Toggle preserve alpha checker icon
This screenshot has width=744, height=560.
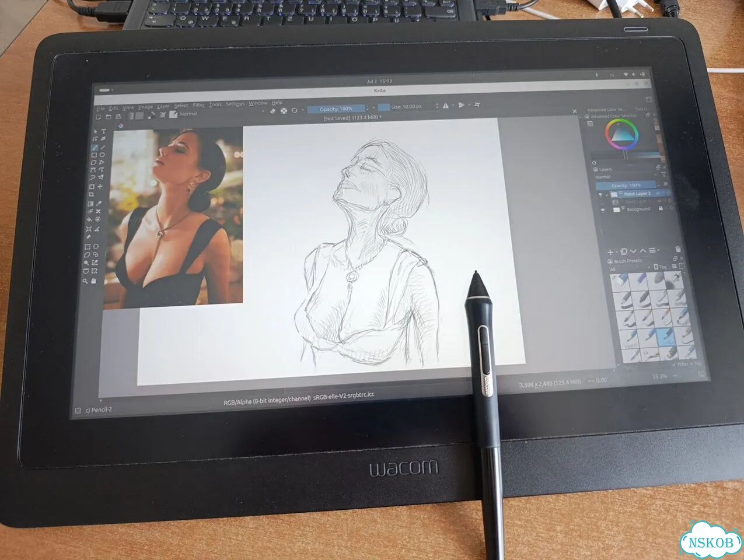tap(284, 111)
